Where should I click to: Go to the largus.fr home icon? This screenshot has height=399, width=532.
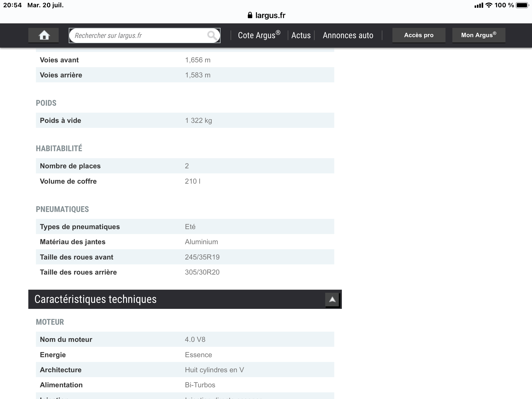tap(44, 35)
